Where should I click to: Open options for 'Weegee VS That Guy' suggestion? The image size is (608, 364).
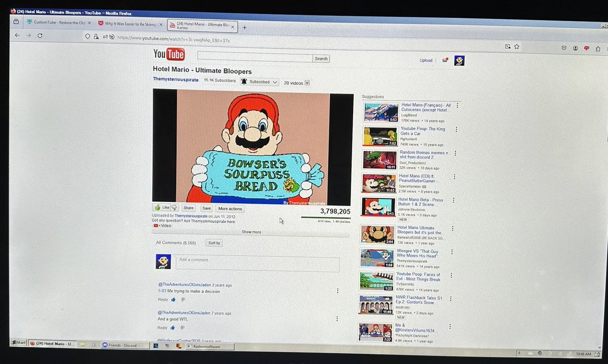point(451,252)
